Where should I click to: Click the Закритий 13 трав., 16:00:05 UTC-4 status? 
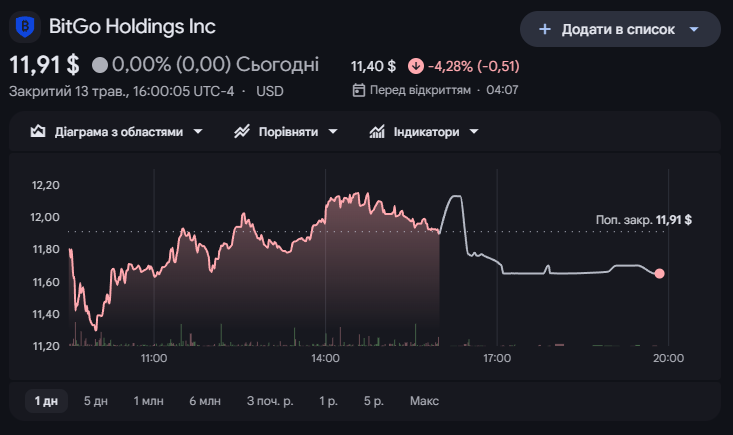point(122,91)
